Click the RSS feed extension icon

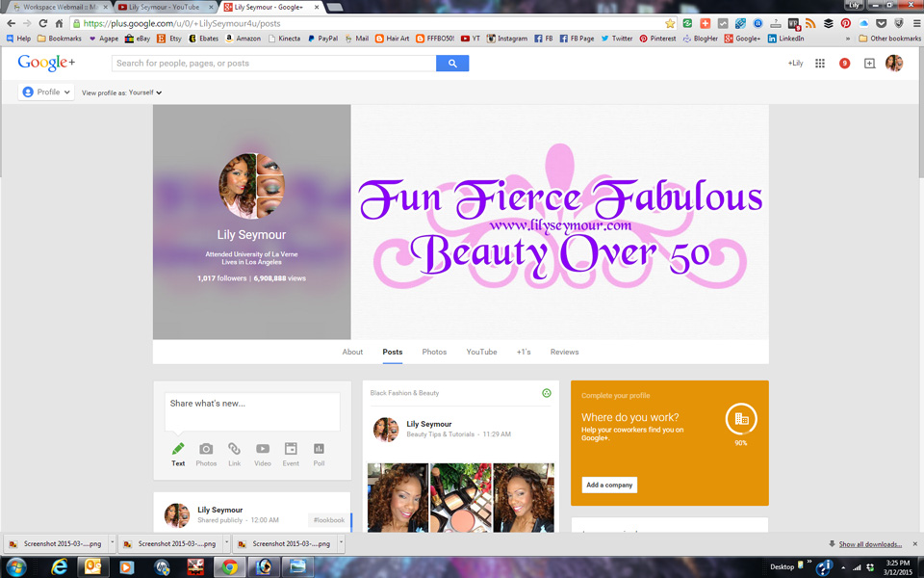click(x=810, y=23)
